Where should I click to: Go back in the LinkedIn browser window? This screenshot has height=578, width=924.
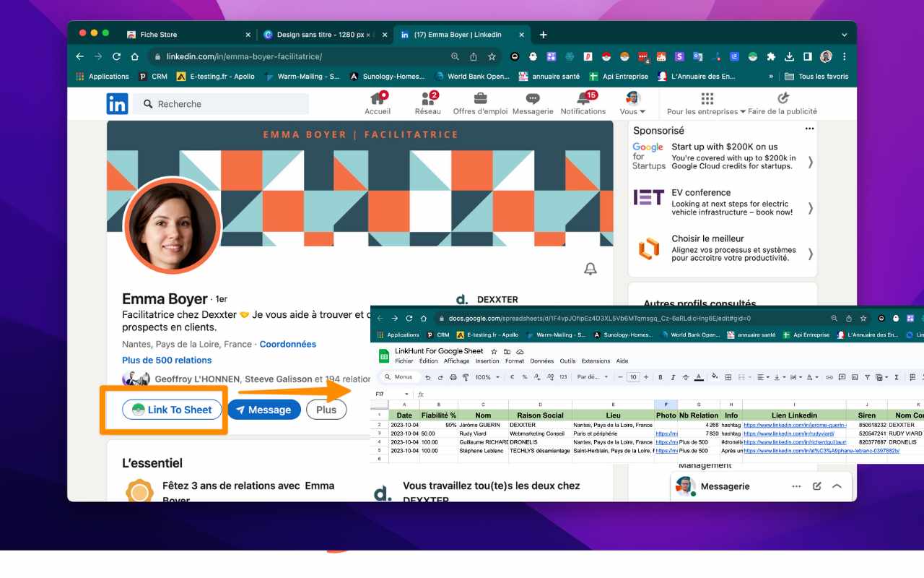tap(80, 56)
